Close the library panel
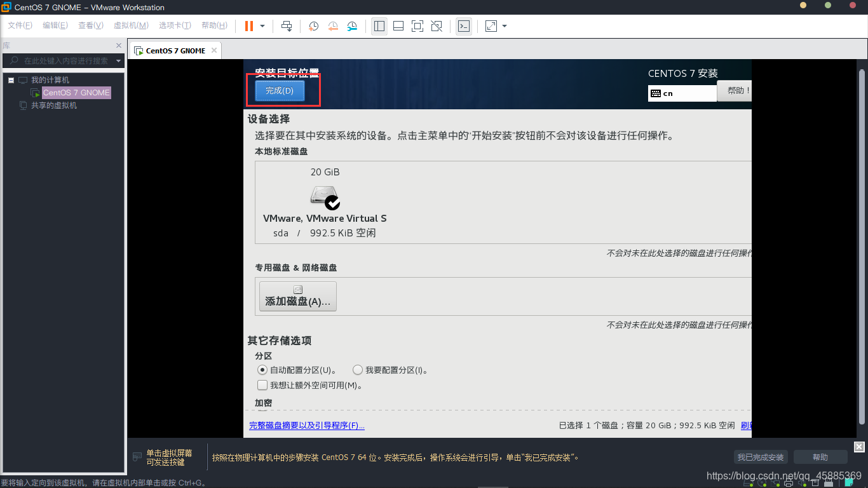Viewport: 868px width, 488px height. click(118, 46)
